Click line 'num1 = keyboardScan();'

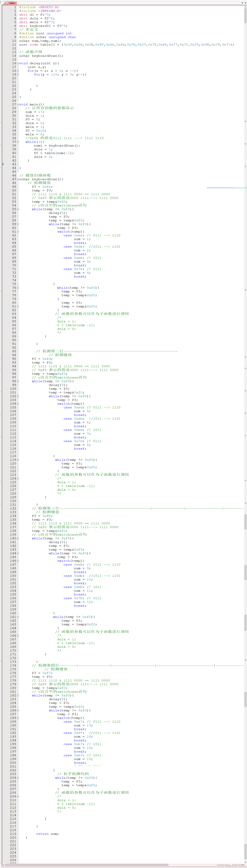point(57,146)
